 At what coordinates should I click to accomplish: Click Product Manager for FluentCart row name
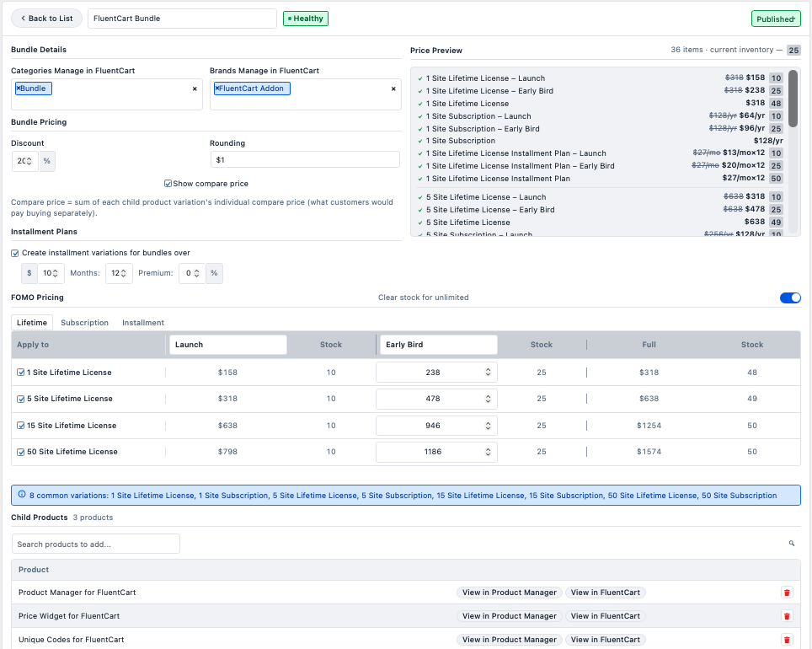click(77, 593)
